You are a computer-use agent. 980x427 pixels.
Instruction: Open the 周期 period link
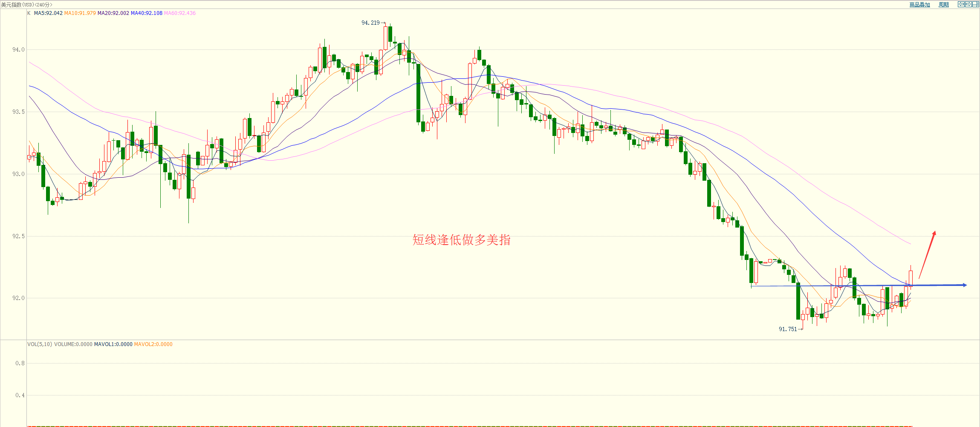[x=943, y=5]
